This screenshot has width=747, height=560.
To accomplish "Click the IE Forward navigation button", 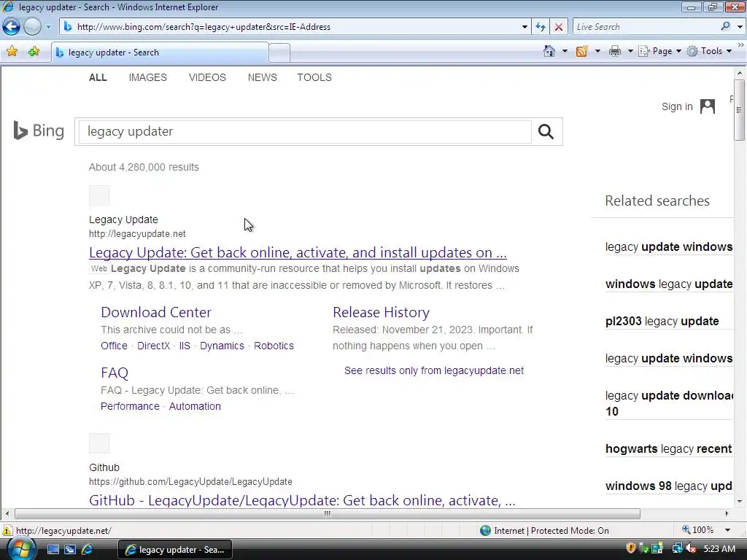I will pos(32,27).
